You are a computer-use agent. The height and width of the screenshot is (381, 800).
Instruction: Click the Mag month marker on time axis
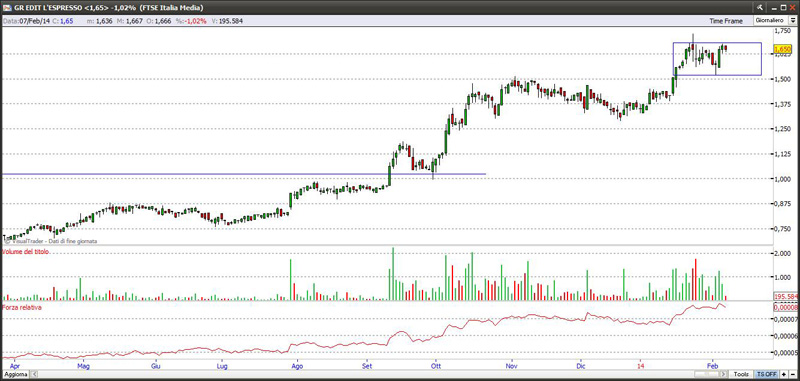(x=83, y=366)
